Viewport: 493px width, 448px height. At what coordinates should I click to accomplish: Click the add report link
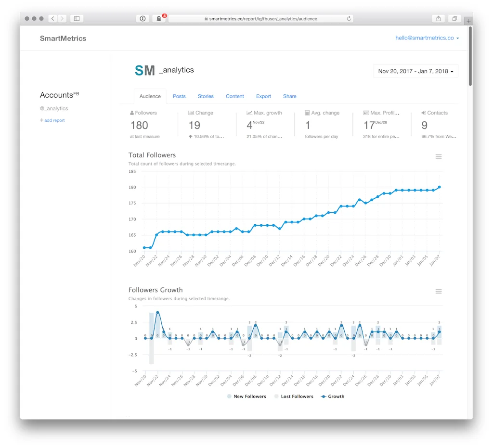(52, 120)
